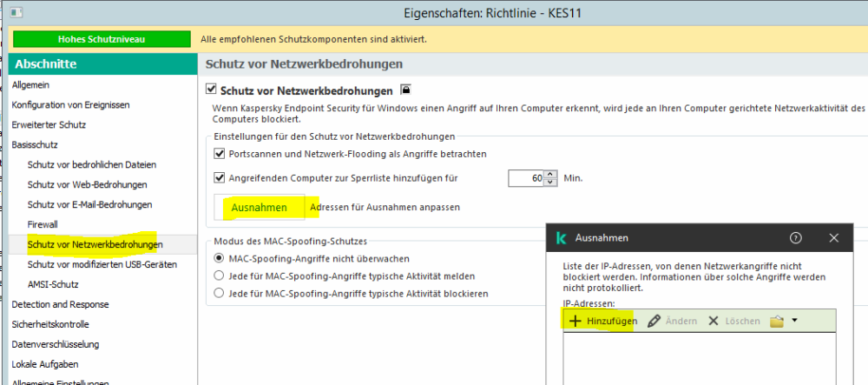
Task: Open the dropdown arrow next to the folder icon
Action: click(795, 320)
